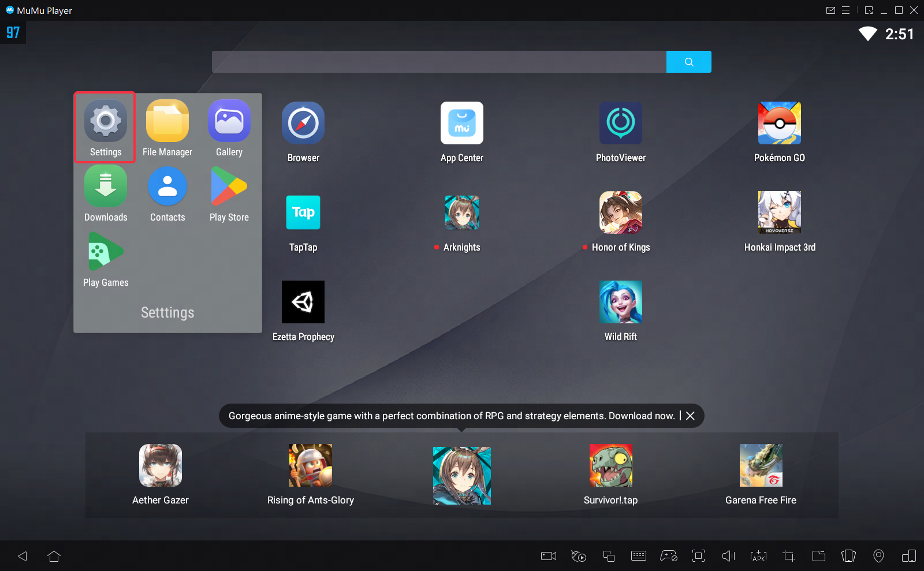Click the rotate screen icon
Image resolution: width=924 pixels, height=571 pixels.
click(909, 556)
